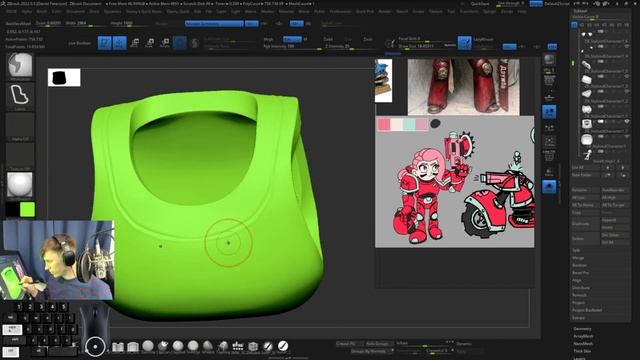640x360 pixels.
Task: Click the Duplicate subtool button
Action: (585, 224)
